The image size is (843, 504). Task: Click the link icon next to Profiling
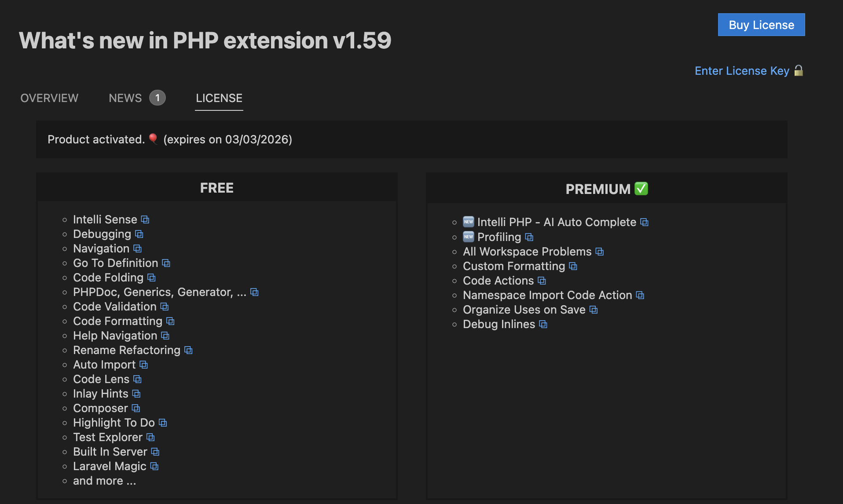pyautogui.click(x=529, y=237)
